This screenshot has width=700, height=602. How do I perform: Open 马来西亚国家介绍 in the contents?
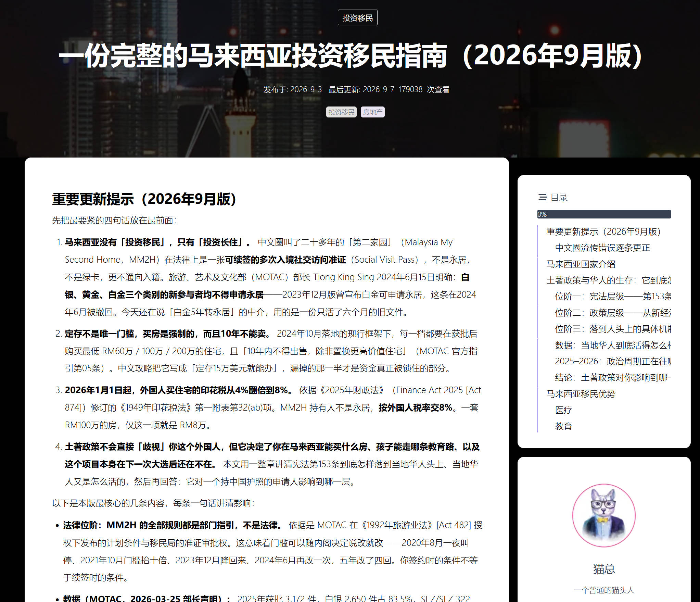pos(581,264)
